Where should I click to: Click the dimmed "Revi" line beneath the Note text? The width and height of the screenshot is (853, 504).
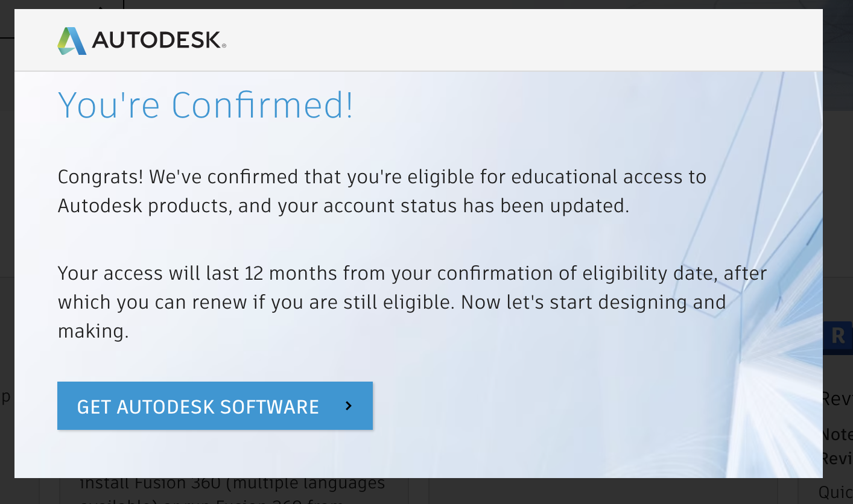[x=837, y=459]
